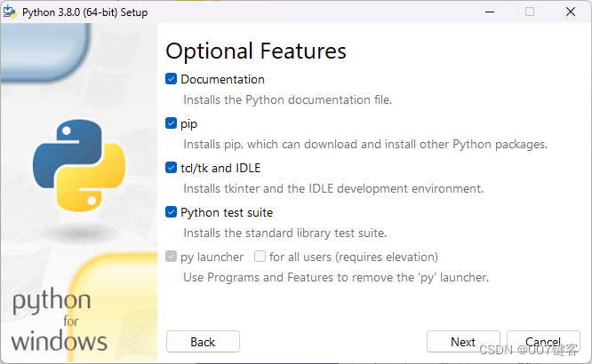Viewport: 592px width, 364px height.
Task: Click the Optional Features heading
Action: click(256, 51)
